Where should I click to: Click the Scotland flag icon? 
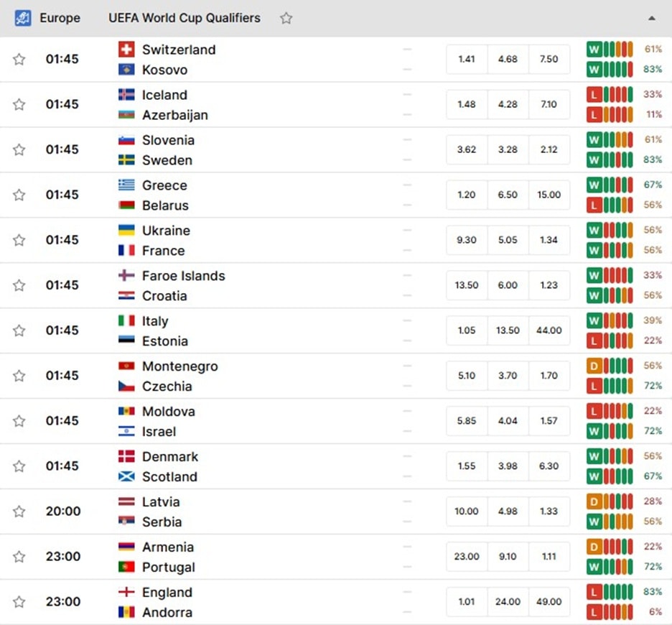pyautogui.click(x=126, y=476)
